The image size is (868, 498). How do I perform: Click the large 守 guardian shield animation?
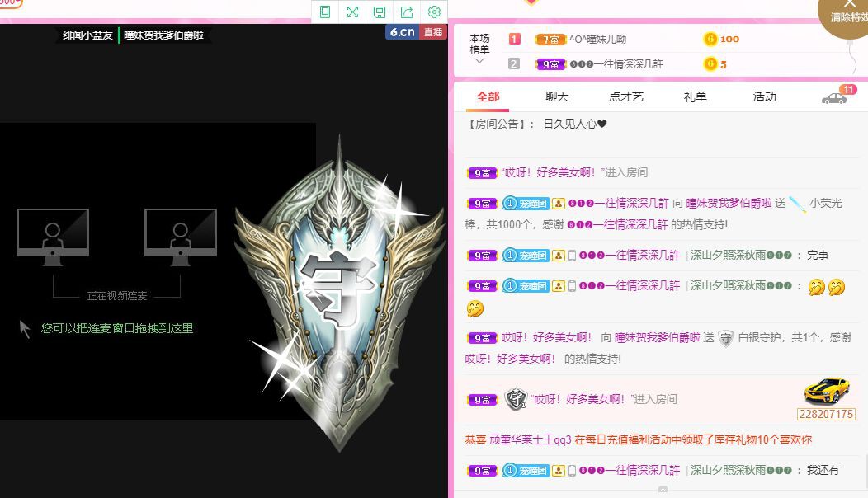click(339, 294)
